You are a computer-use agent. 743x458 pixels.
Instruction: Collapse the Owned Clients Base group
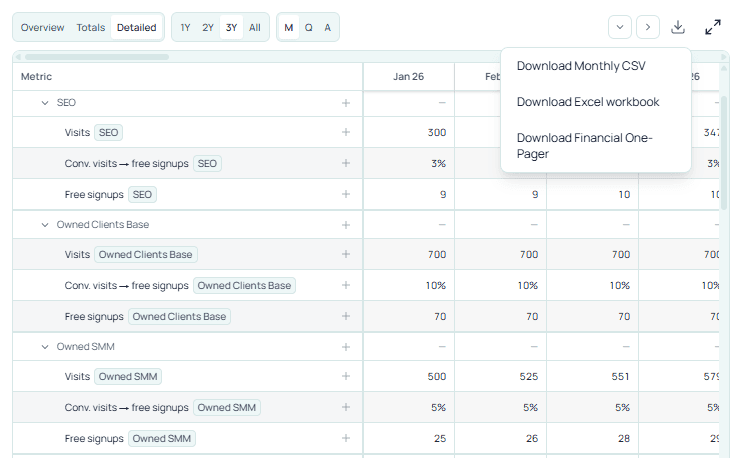[45, 225]
